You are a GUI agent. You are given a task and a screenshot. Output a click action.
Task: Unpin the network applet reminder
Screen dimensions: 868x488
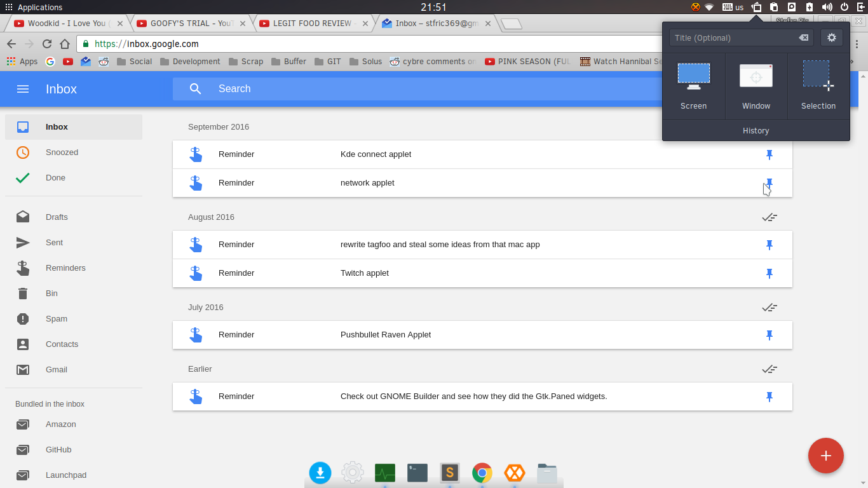coord(770,183)
